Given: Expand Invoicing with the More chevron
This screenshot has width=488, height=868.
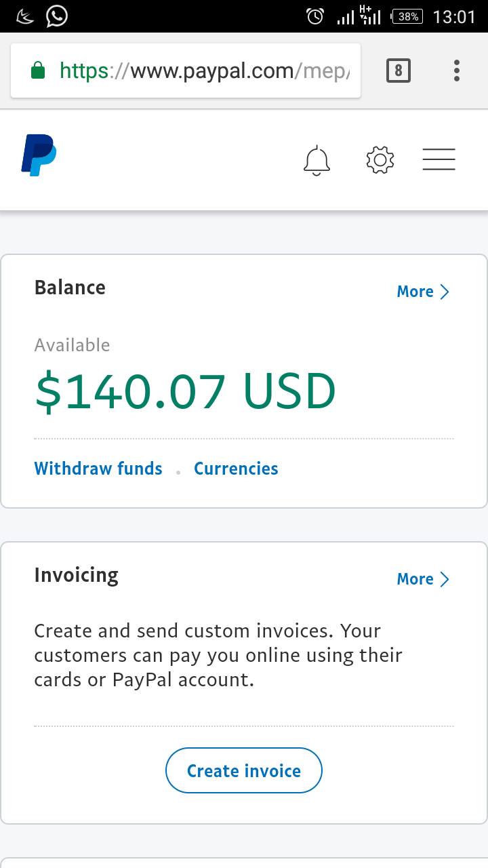Looking at the screenshot, I should click(423, 579).
